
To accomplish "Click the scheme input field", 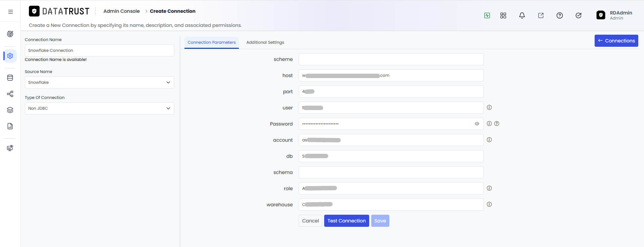I will (391, 59).
